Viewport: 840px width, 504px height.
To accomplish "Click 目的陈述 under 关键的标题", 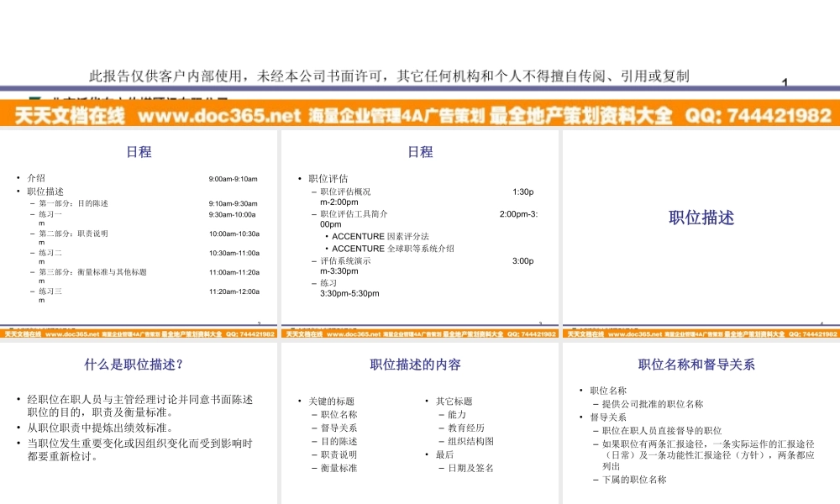I will 339,441.
